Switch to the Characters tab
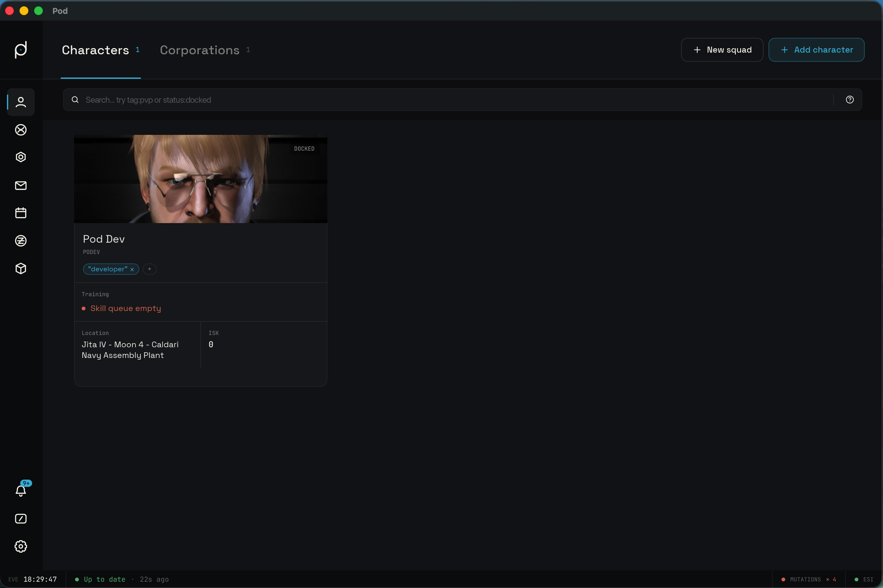 [x=101, y=50]
